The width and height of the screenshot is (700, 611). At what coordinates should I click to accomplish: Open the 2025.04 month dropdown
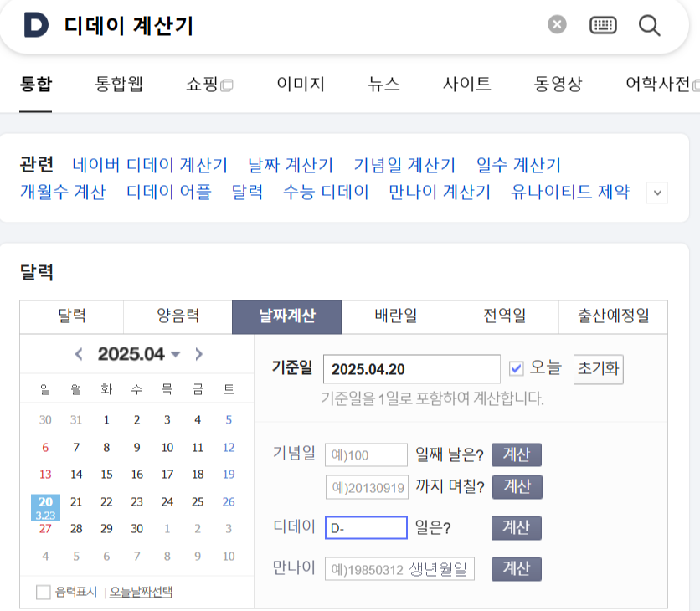(x=138, y=353)
